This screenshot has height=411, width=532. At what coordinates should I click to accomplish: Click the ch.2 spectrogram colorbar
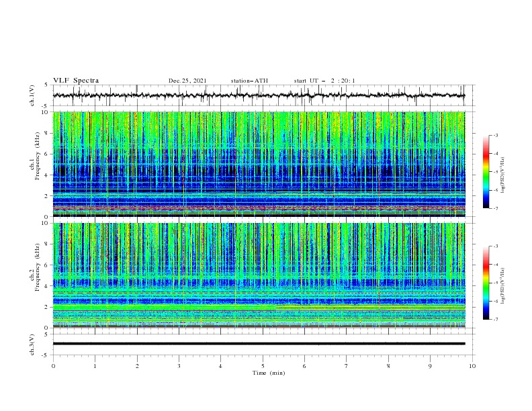pyautogui.click(x=486, y=283)
